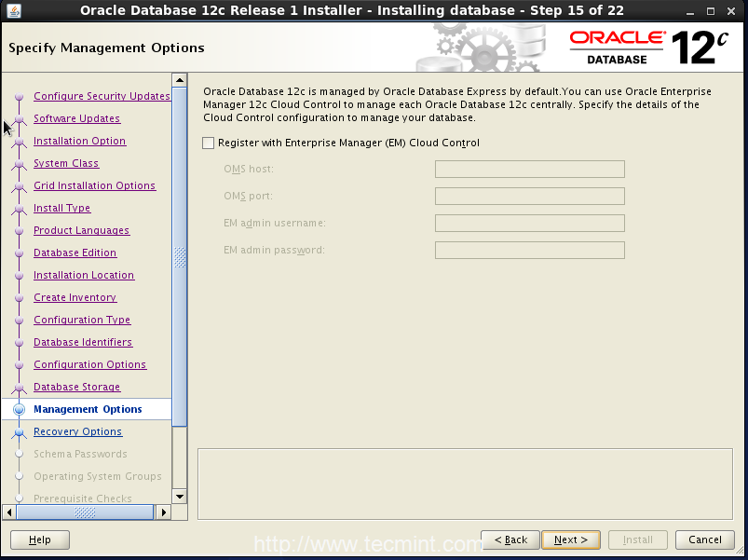The image size is (748, 560).
Task: Focus the EM admin username field
Action: tap(529, 224)
